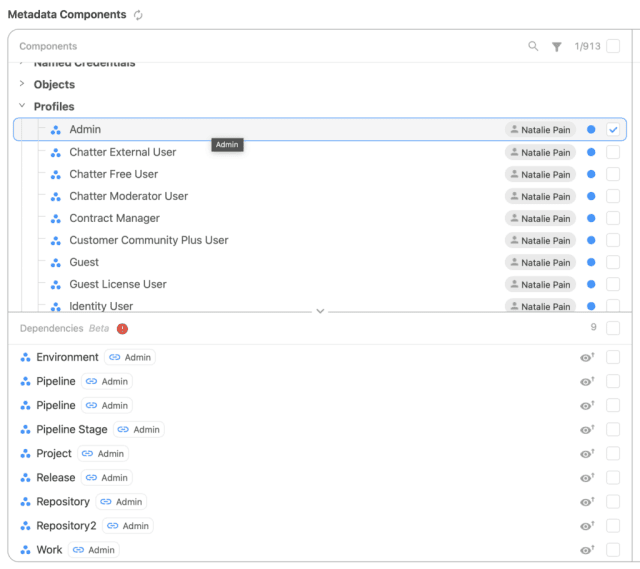This screenshot has width=640, height=569.
Task: Select the Guest profile row
Action: [320, 262]
